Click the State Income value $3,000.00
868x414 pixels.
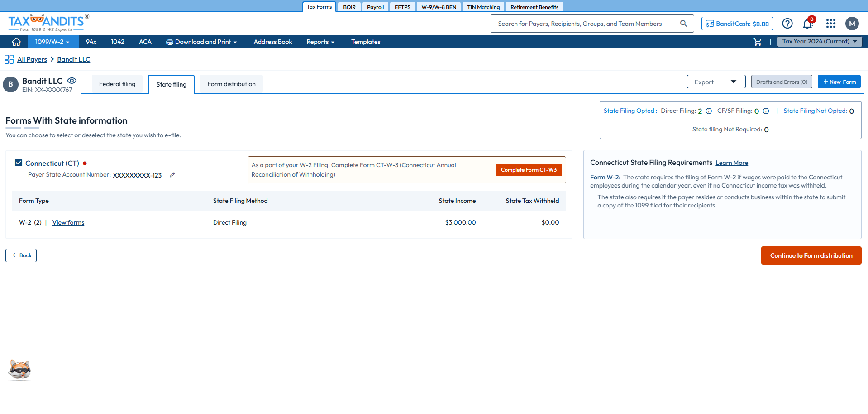pyautogui.click(x=460, y=222)
